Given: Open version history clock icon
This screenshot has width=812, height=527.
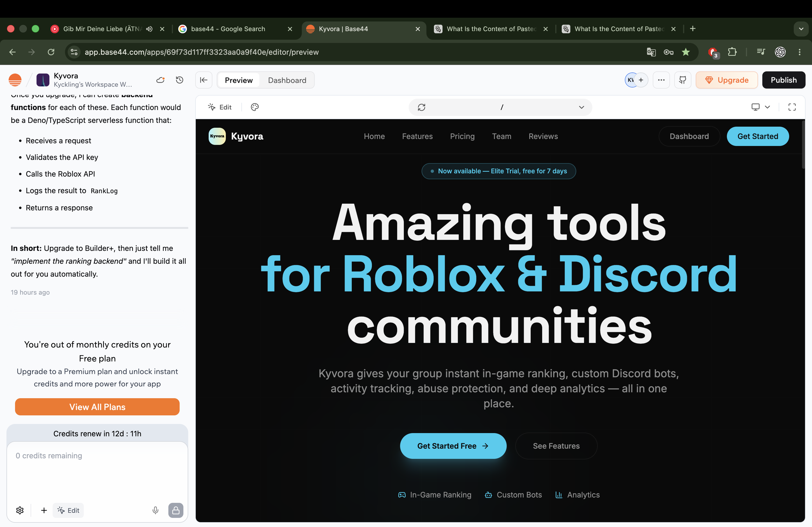Looking at the screenshot, I should [x=179, y=80].
